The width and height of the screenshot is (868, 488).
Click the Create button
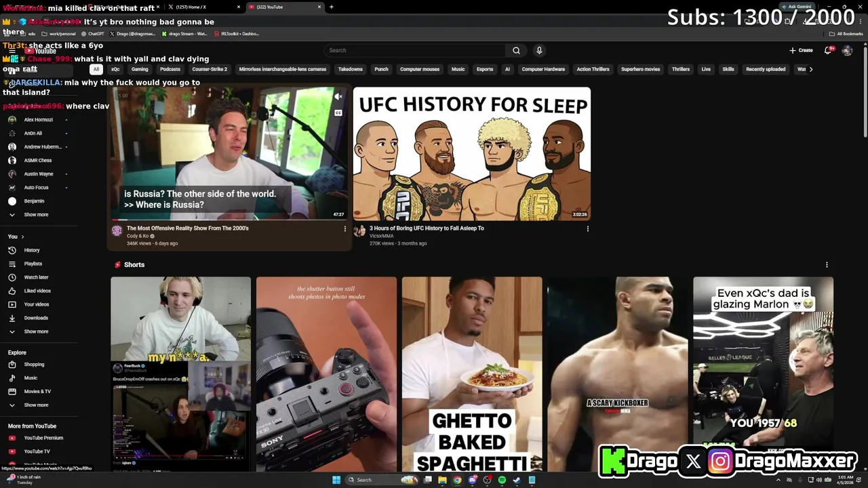point(801,50)
